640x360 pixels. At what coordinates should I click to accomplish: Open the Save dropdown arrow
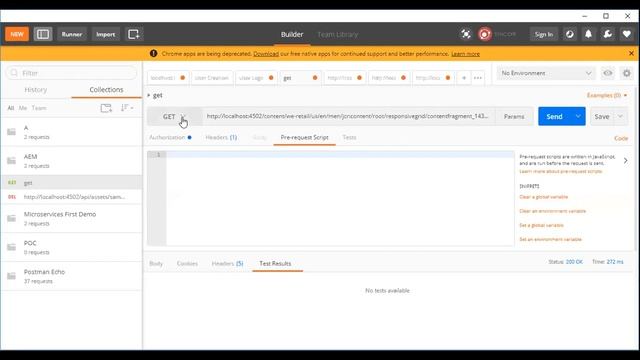pyautogui.click(x=620, y=116)
